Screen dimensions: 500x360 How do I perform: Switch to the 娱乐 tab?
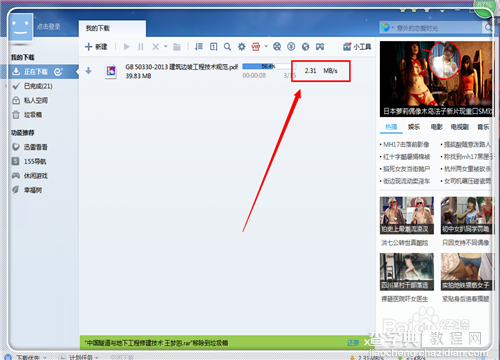[414, 127]
